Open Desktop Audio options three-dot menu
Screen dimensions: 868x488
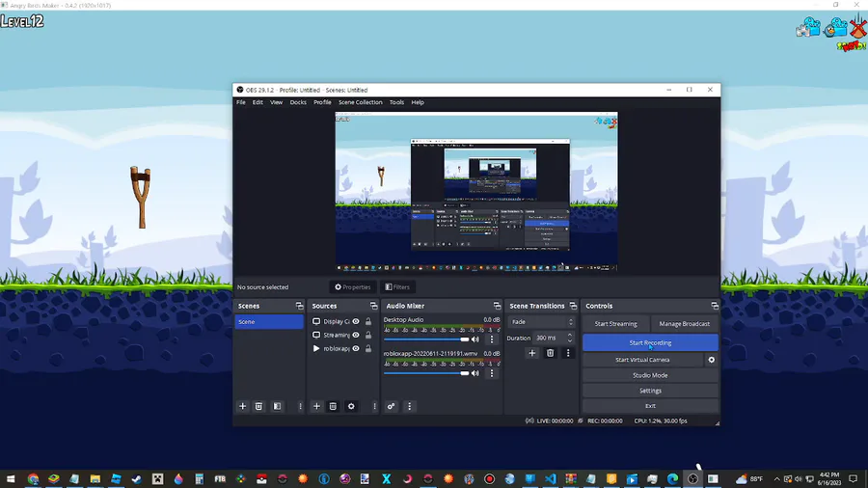[492, 339]
